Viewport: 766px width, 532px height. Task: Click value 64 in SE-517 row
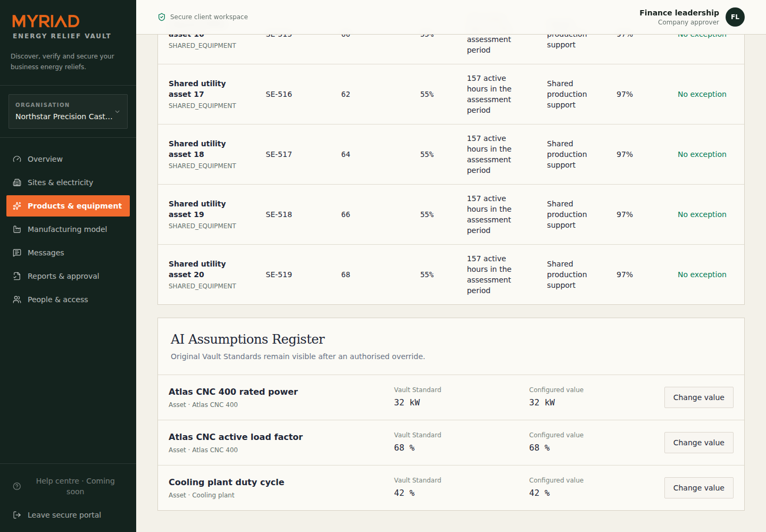pos(346,154)
